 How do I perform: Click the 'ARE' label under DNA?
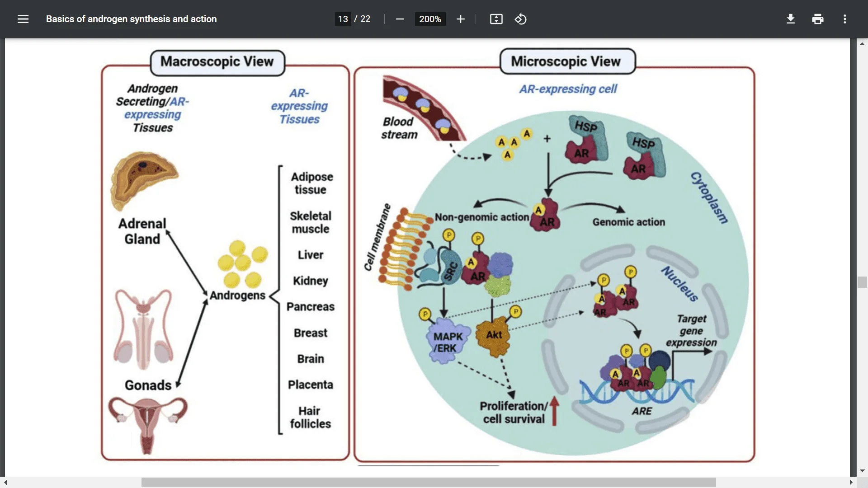pos(642,411)
